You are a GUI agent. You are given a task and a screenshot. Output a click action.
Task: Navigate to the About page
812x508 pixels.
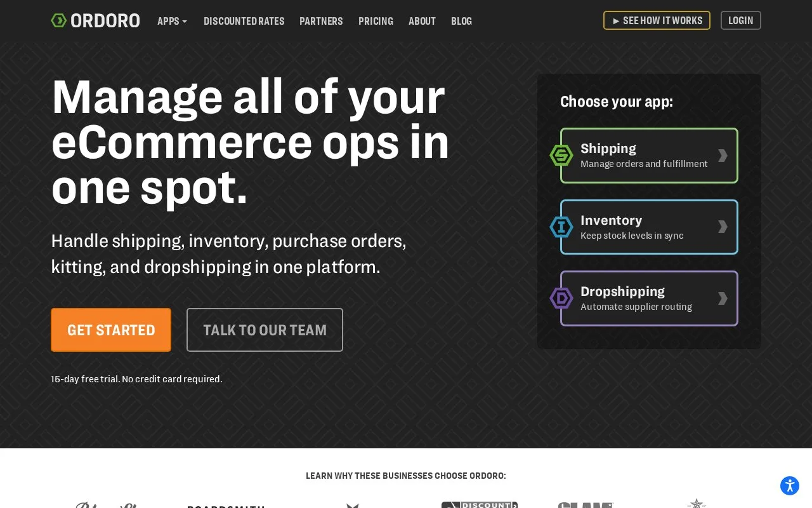[422, 21]
